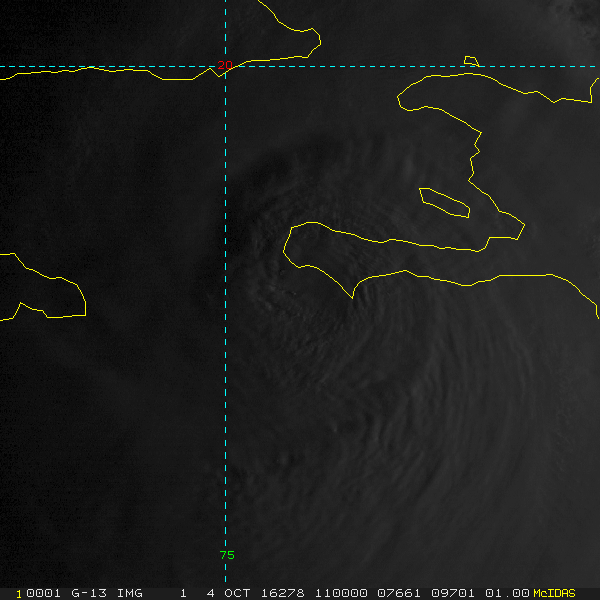Viewport: 600px width, 600px height.
Task: Click the red latitude label "20"
Action: [225, 65]
